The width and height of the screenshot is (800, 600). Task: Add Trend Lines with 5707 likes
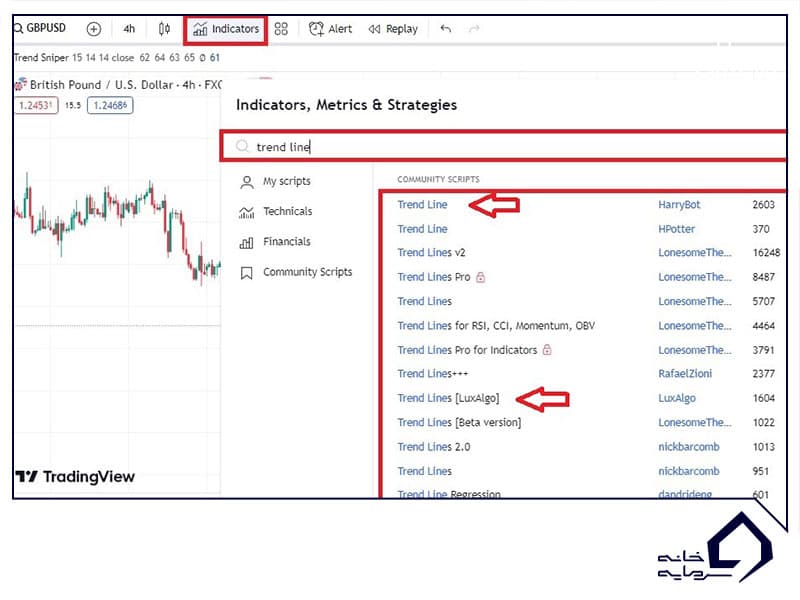tap(424, 302)
